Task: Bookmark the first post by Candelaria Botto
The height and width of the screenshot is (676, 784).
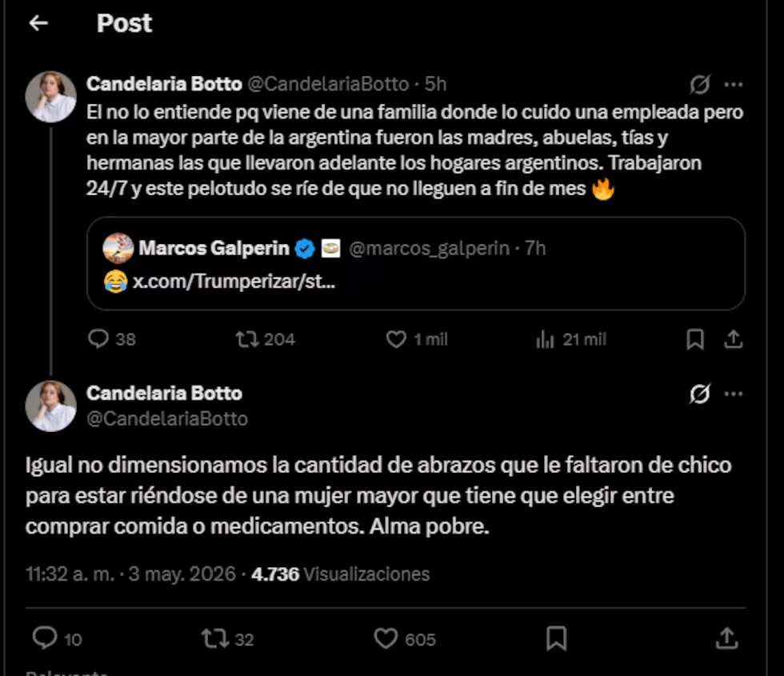Action: coord(695,339)
